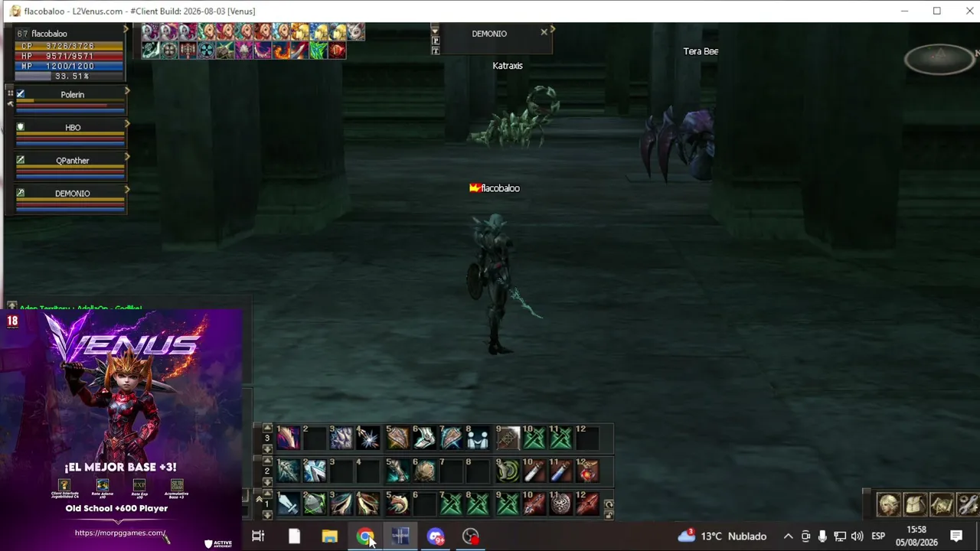This screenshot has height=551, width=980.
Task: Close the DEMONIO target window
Action: click(544, 32)
